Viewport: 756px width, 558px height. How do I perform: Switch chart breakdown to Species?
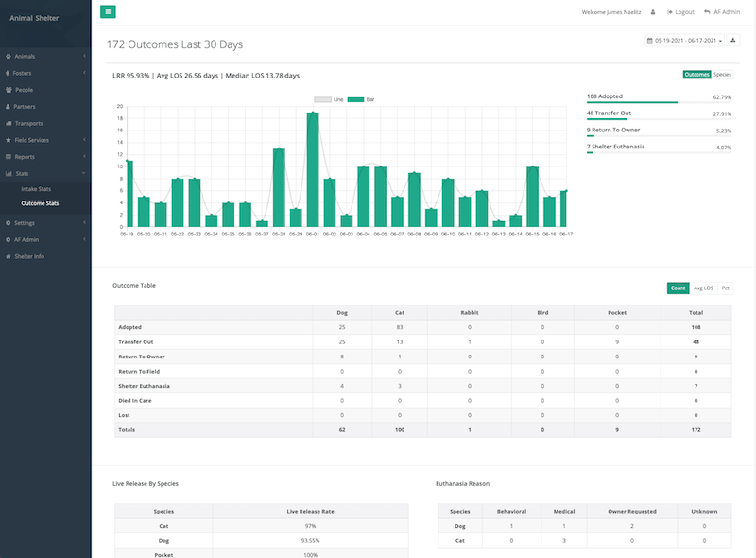pos(722,74)
